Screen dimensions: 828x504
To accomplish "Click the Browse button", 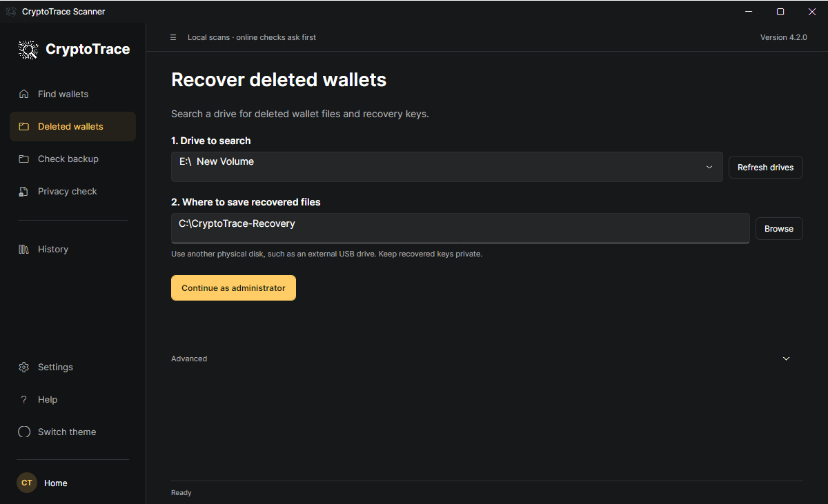I will [779, 228].
